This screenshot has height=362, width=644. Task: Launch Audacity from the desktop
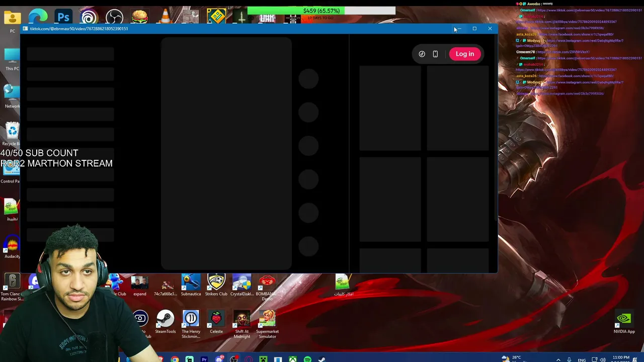click(x=12, y=248)
